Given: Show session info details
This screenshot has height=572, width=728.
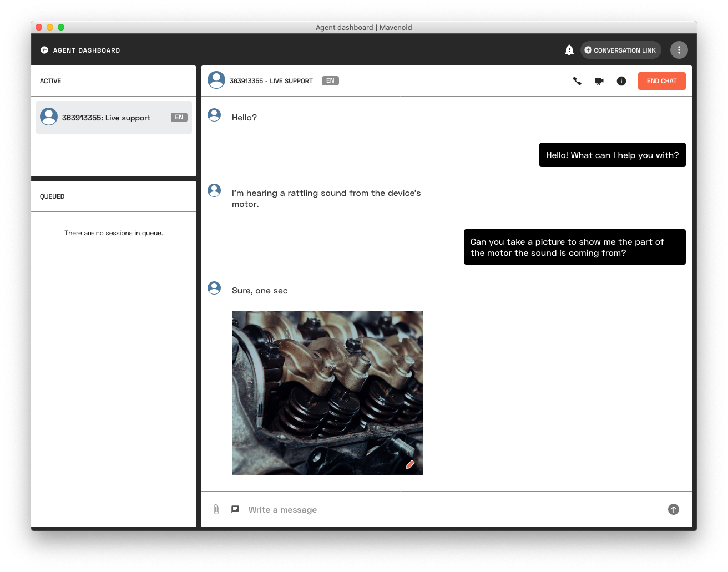Looking at the screenshot, I should tap(621, 81).
